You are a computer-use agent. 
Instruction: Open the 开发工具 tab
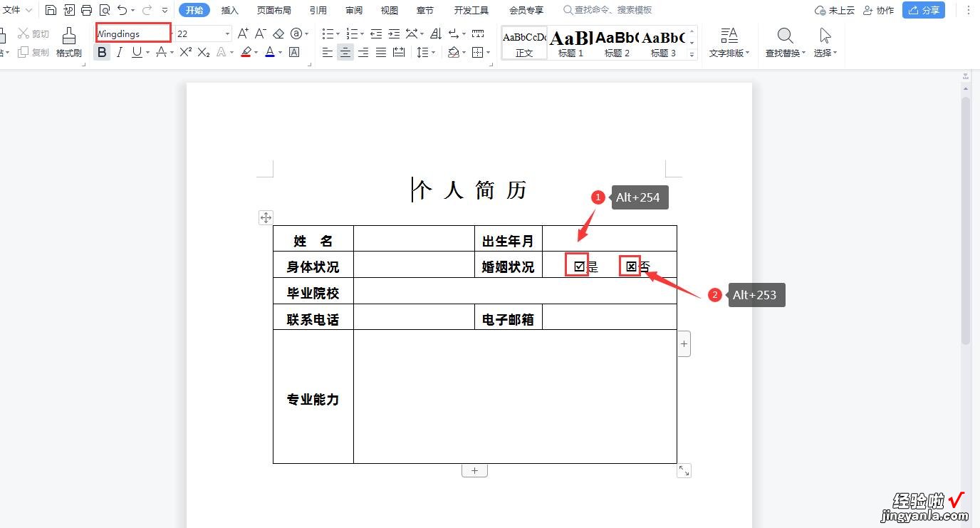click(x=471, y=10)
